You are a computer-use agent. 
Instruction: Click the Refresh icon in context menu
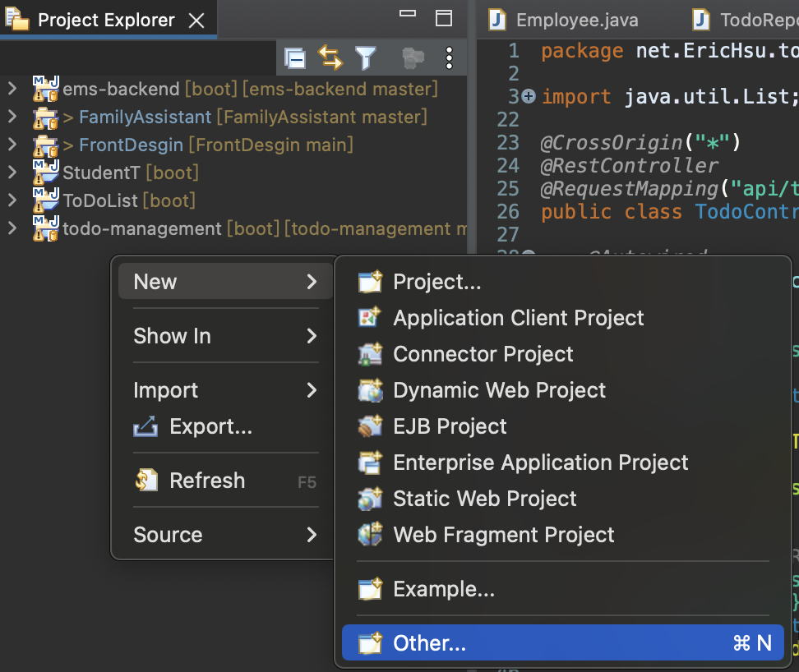(x=145, y=481)
